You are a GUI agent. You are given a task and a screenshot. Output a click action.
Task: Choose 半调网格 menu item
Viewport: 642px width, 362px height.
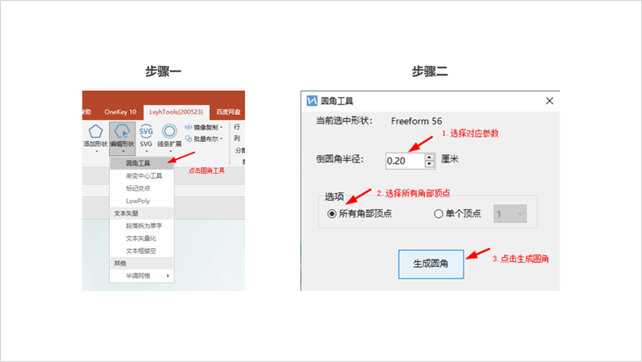142,276
